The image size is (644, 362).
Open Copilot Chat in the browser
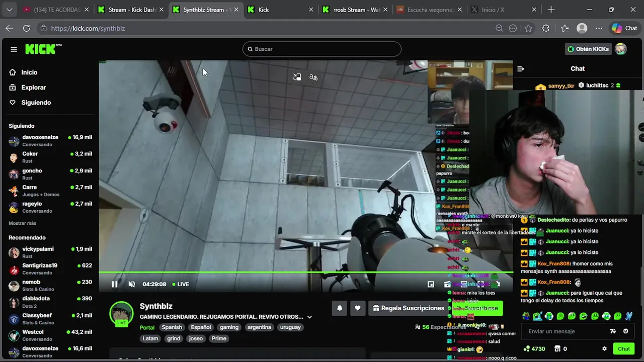pyautogui.click(x=624, y=28)
